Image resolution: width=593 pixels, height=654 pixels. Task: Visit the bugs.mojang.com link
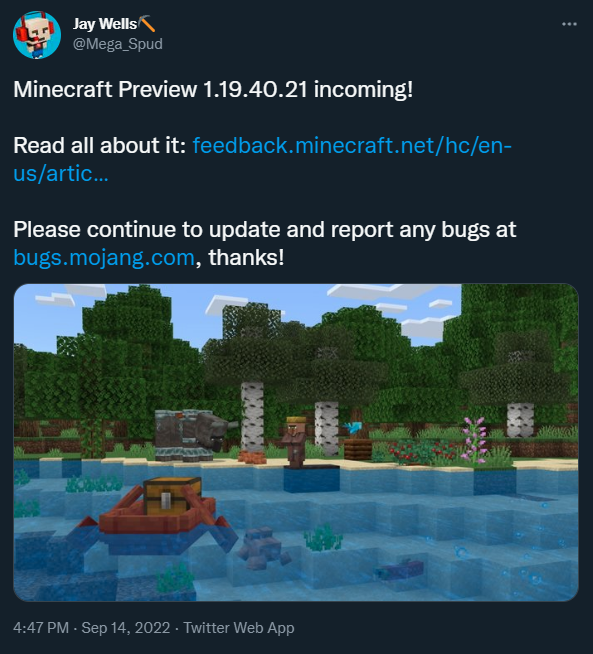(x=104, y=257)
